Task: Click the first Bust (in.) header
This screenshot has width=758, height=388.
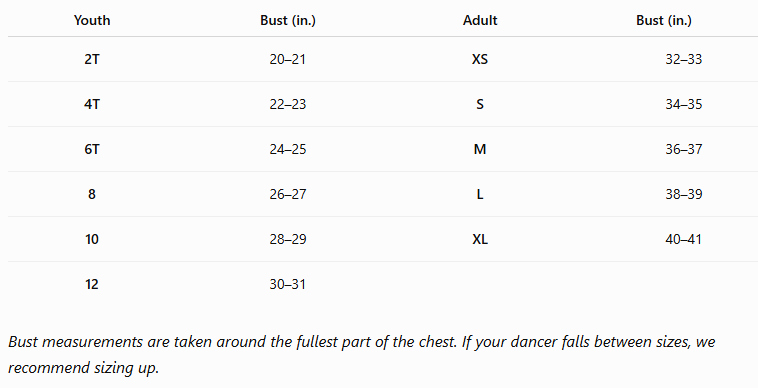Action: pos(288,20)
